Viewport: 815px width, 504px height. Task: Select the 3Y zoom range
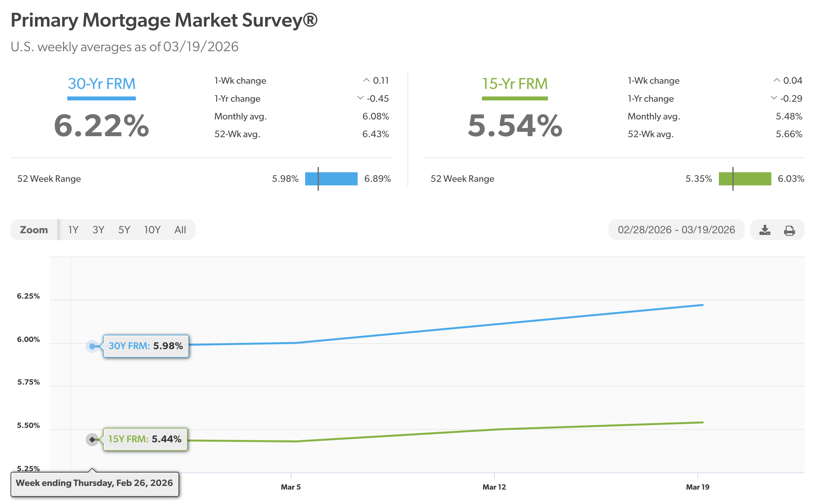pyautogui.click(x=98, y=230)
